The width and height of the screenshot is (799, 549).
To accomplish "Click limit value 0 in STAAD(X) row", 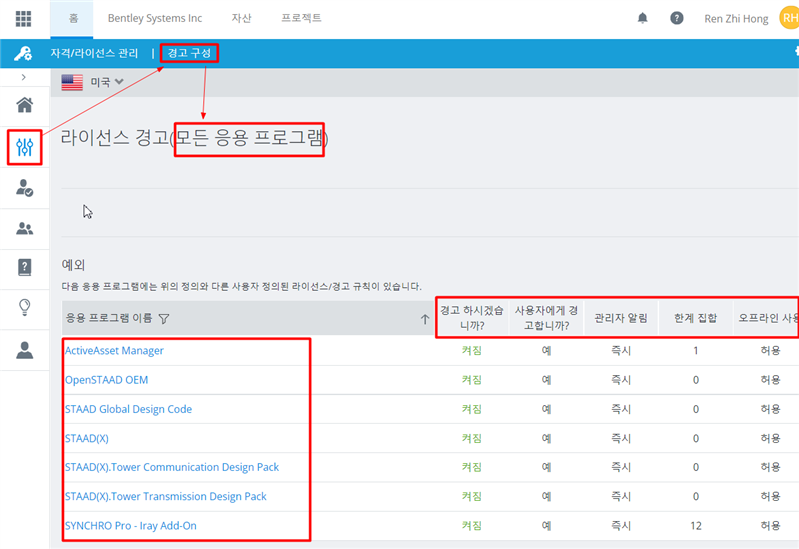I will click(696, 438).
